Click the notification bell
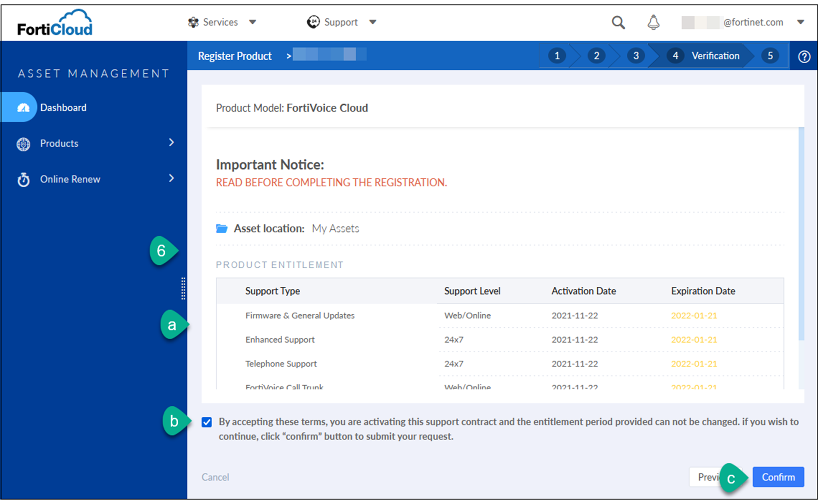 653,22
